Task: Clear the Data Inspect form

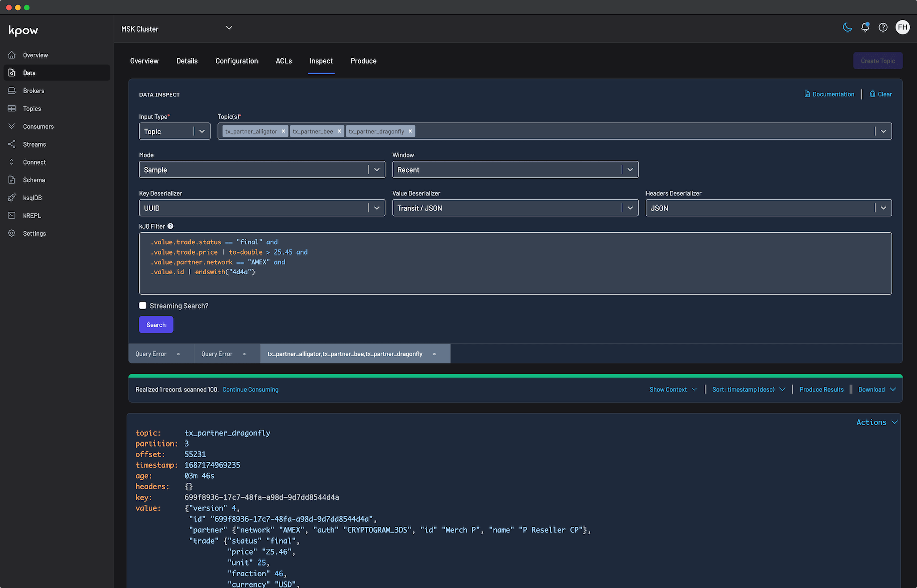Action: pos(881,94)
